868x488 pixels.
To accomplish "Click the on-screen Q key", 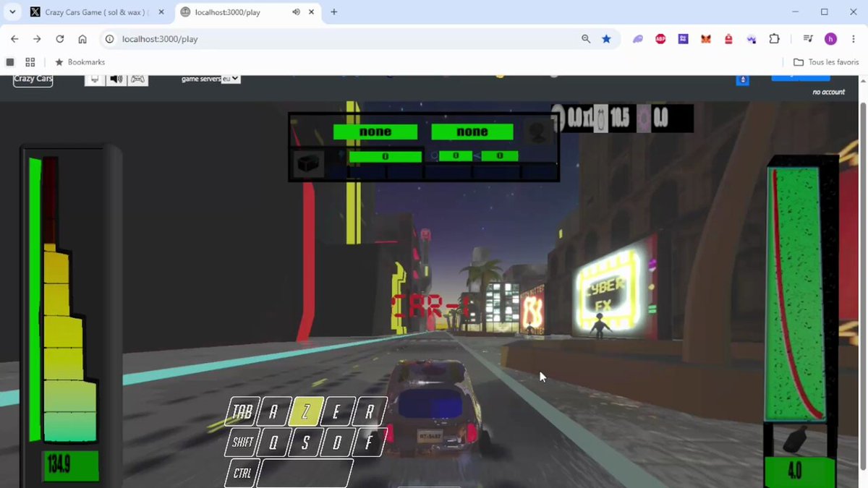I will pos(273,442).
